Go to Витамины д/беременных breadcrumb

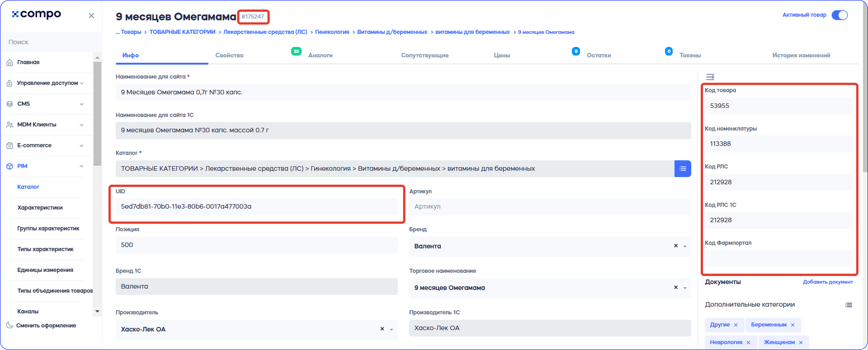point(392,32)
